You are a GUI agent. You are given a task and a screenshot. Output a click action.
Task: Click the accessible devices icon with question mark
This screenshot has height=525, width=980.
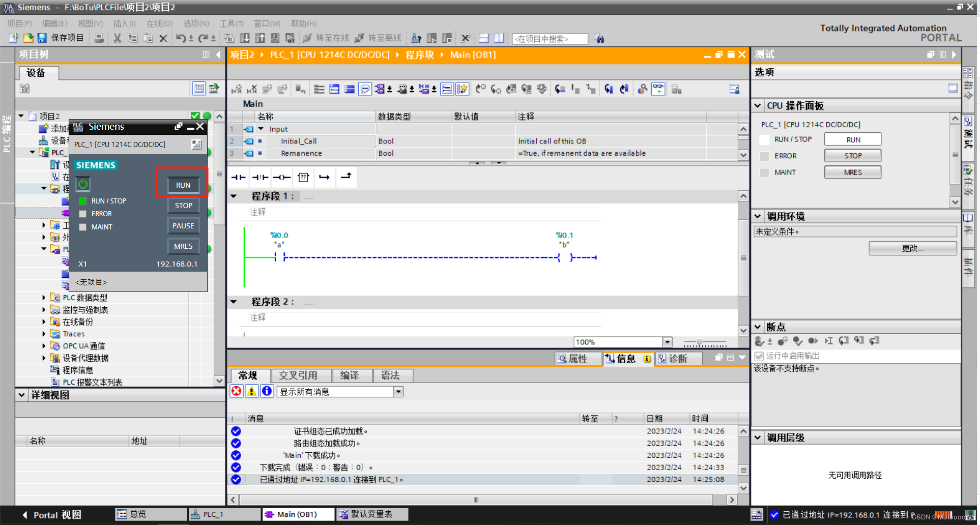[416, 38]
